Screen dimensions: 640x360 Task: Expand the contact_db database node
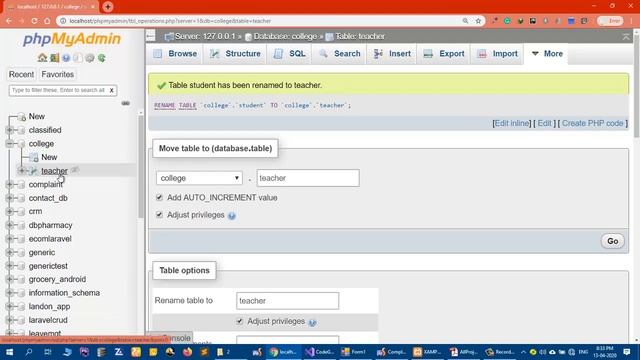[9, 198]
